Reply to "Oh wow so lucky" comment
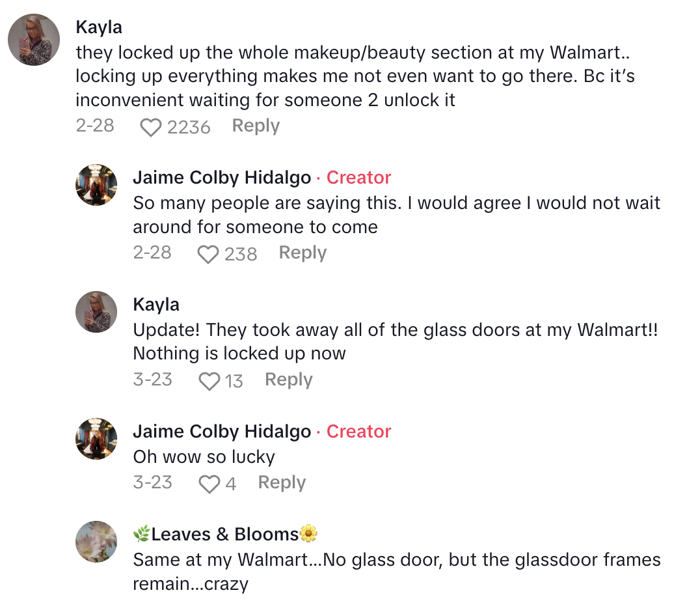This screenshot has width=700, height=599. [x=282, y=482]
